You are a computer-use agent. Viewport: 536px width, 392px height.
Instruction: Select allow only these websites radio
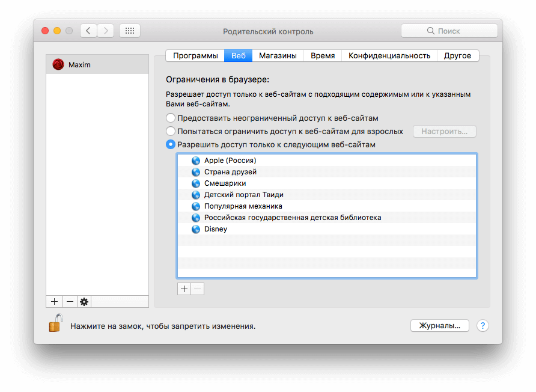click(171, 144)
